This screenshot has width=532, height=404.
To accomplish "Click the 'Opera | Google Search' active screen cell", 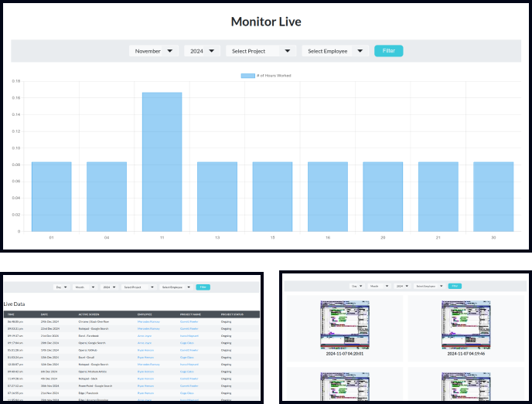I will point(92,343).
